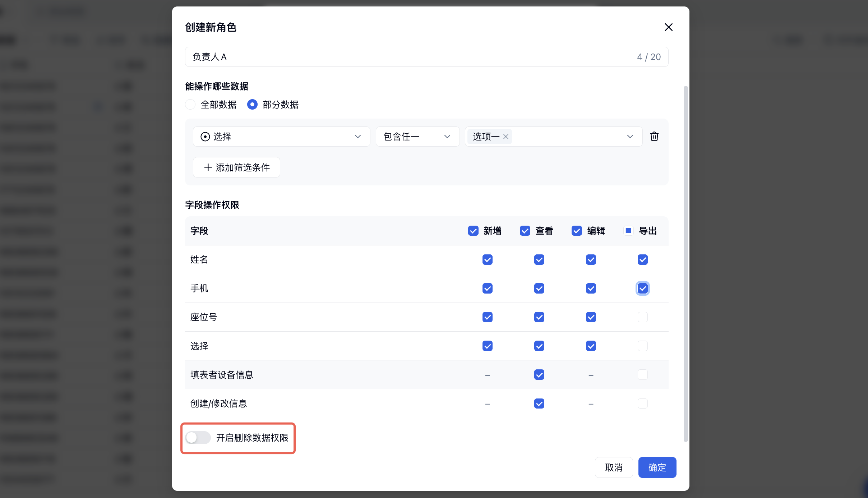Uncheck 查看 for 填表者设备信息 row
Image resolution: width=868 pixels, height=498 pixels.
point(539,374)
